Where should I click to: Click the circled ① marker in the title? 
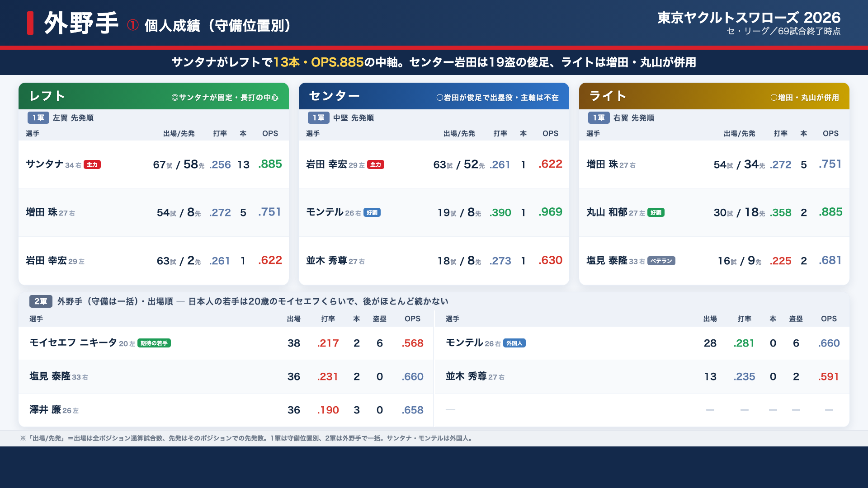(132, 25)
